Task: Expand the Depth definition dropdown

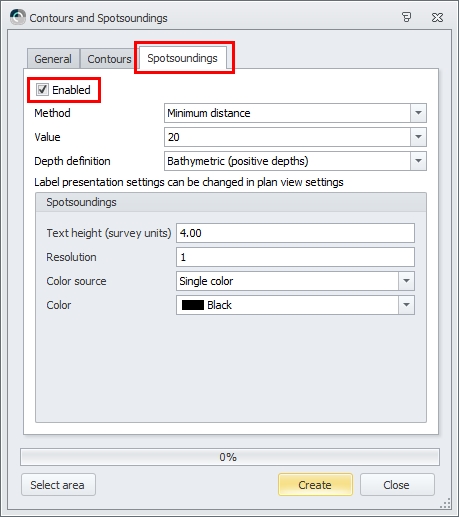Action: pyautogui.click(x=418, y=161)
